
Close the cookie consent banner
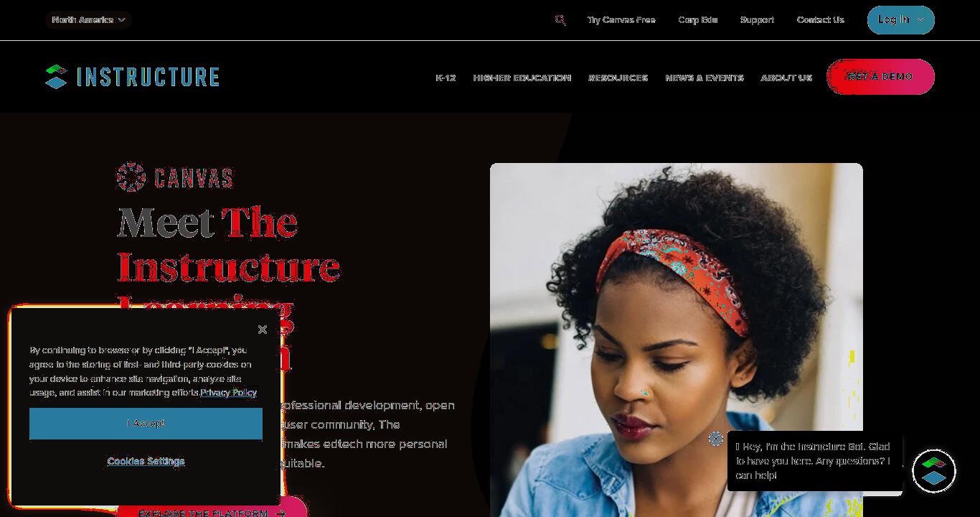point(263,330)
